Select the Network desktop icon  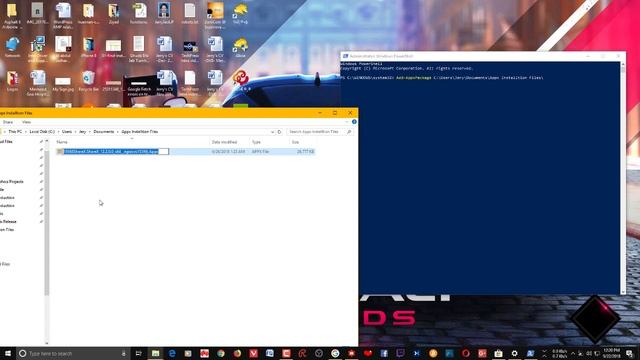coord(12,47)
